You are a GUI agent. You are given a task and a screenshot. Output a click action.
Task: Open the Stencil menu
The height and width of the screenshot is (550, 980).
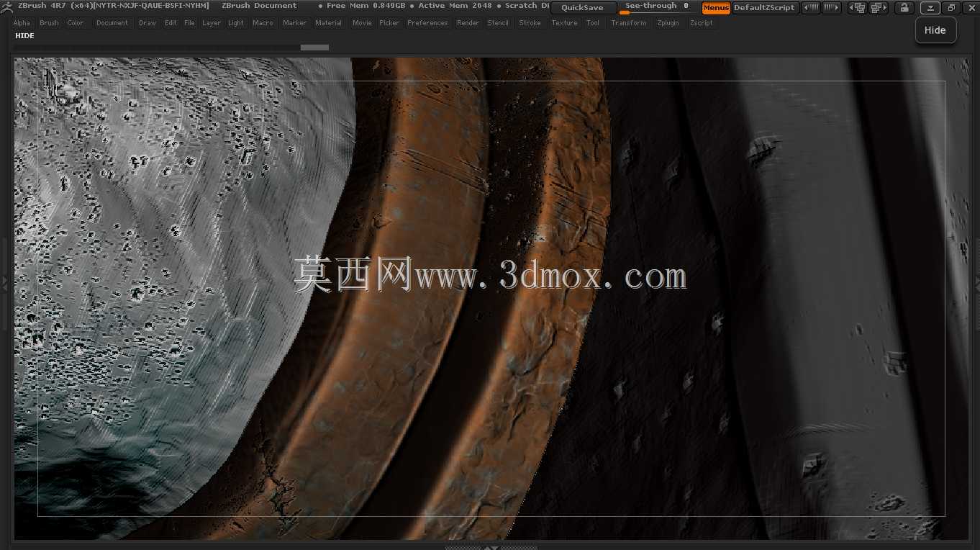click(x=498, y=23)
